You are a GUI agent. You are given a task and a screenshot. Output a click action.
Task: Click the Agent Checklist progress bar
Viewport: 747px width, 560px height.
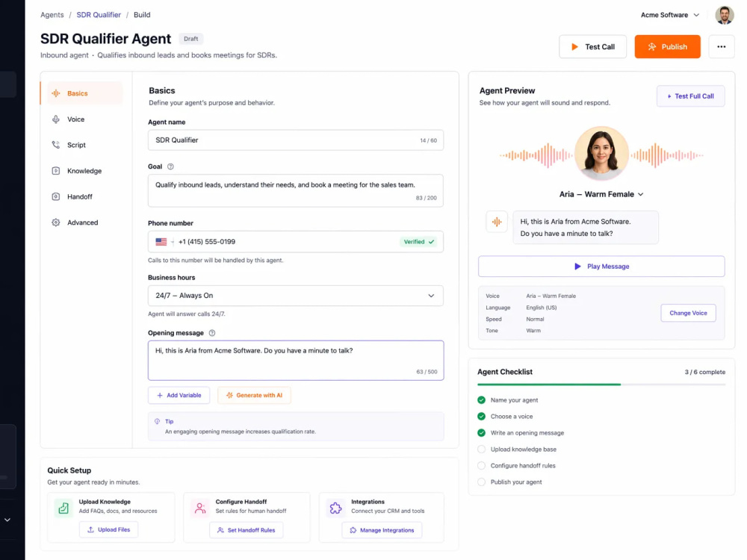601,385
